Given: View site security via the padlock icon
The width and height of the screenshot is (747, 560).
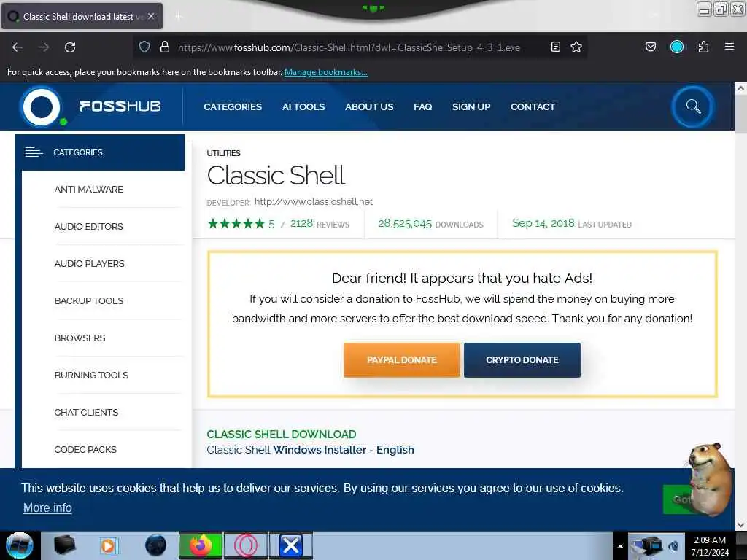Looking at the screenshot, I should 165,47.
